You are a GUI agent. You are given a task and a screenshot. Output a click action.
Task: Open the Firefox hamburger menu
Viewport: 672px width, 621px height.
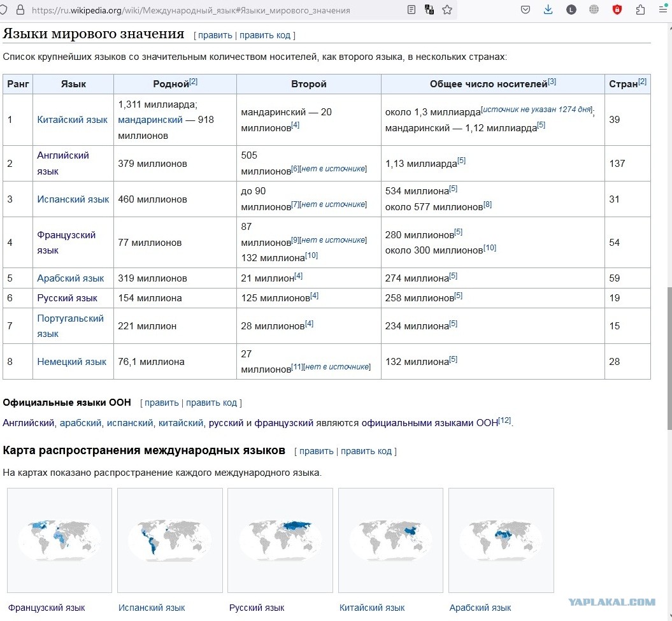(x=664, y=10)
